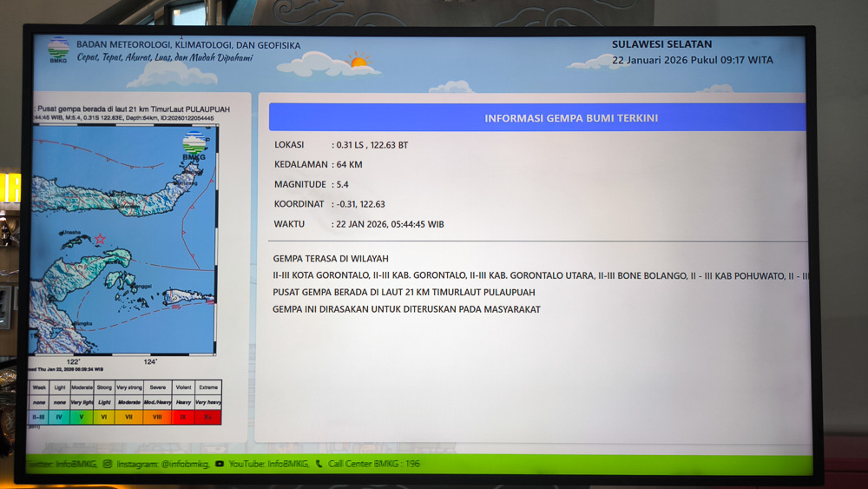Click the Instagram icon in the footer
The height and width of the screenshot is (489, 868).
tap(108, 464)
